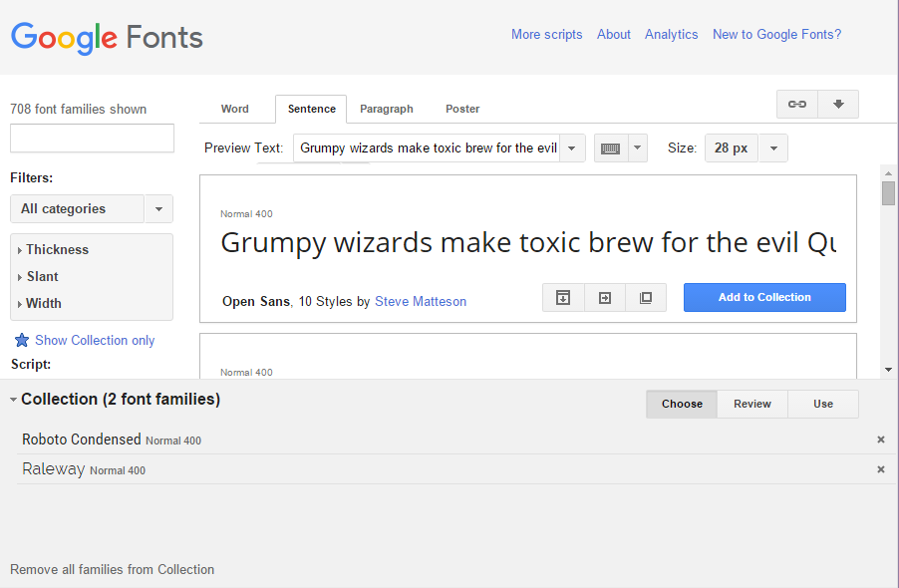Viewport: 899px width, 588px height.
Task: Collapse the Collection panel
Action: point(13,400)
